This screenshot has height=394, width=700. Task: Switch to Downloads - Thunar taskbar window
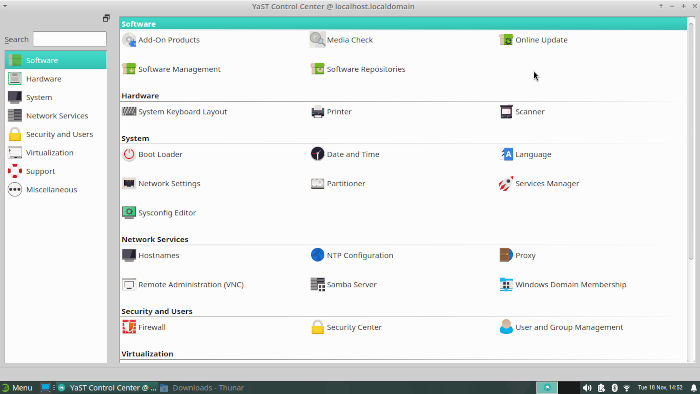pyautogui.click(x=202, y=388)
